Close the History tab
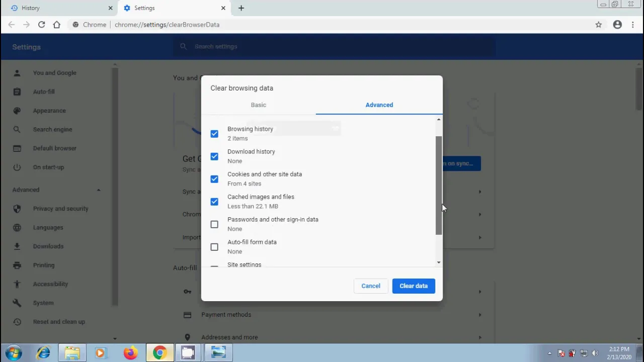Screen dimensions: 644x362 pos(111,8)
